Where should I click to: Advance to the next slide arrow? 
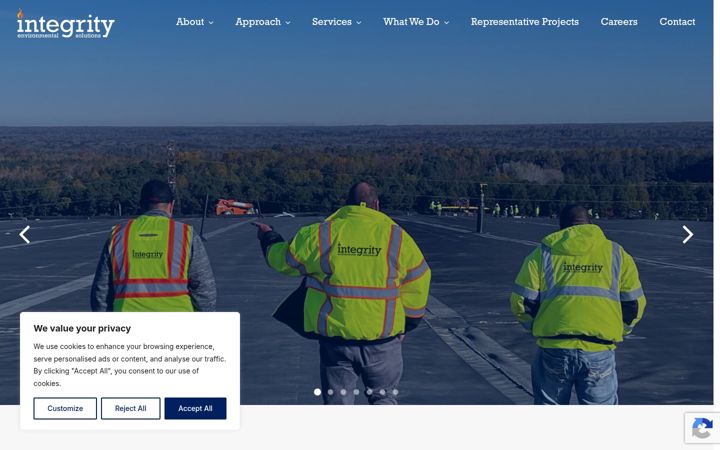coord(687,235)
